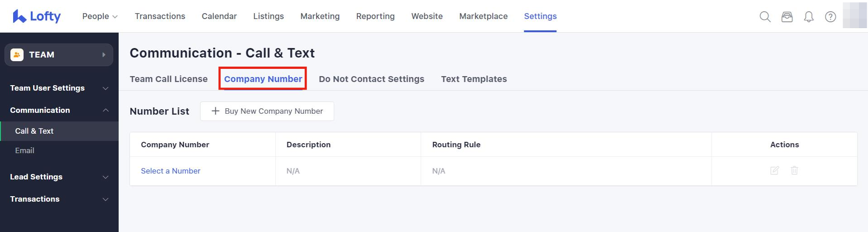Open Email in the sidebar

24,150
